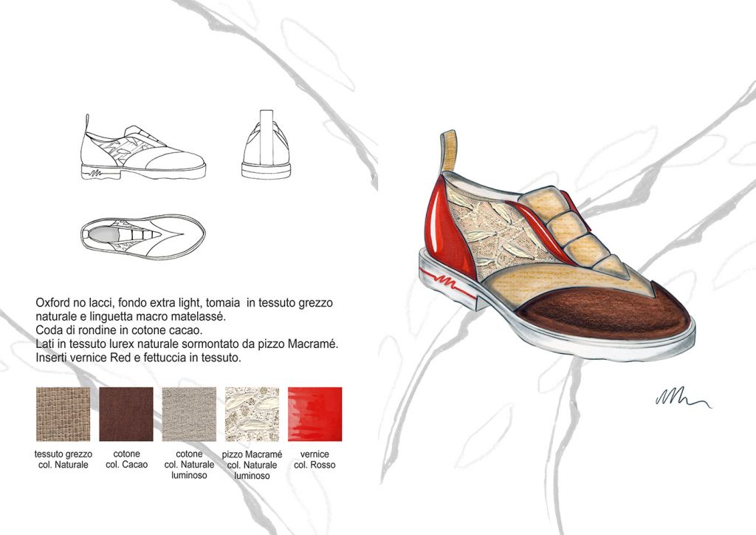Select the cotone Cacao brown swatch
Viewport: 756px width, 535px height.
[126, 414]
